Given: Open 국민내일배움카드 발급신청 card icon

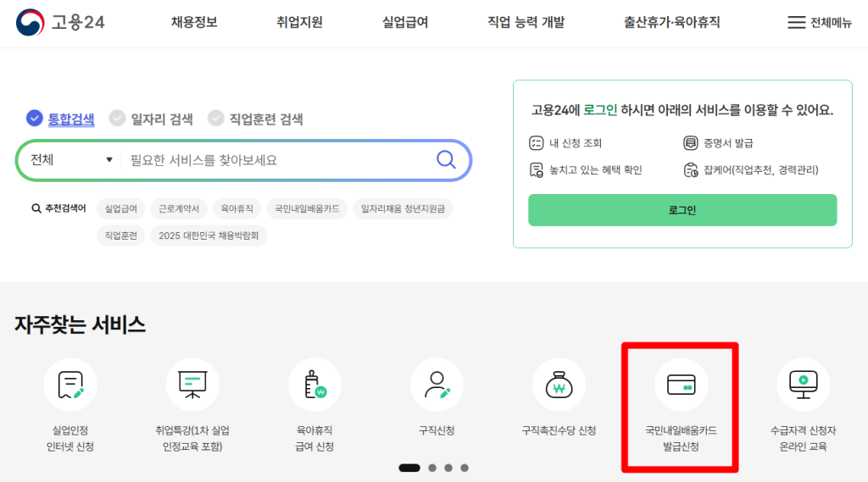Looking at the screenshot, I should 681,385.
